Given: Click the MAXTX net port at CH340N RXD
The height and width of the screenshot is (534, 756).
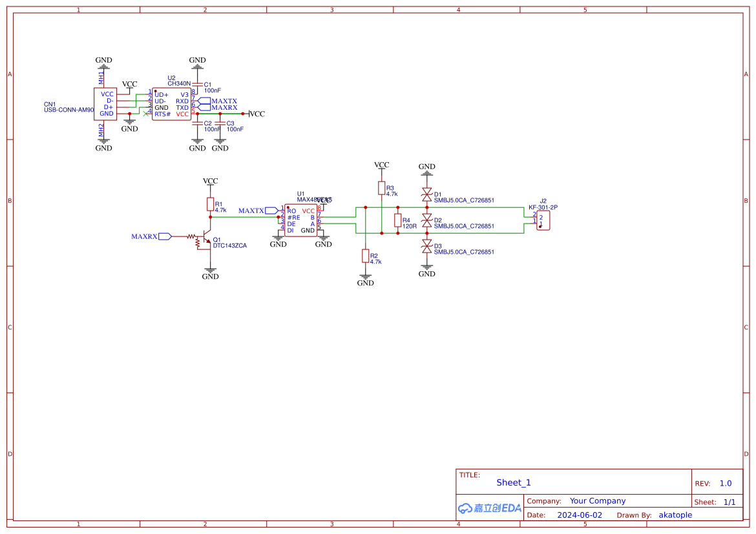Looking at the screenshot, I should click(x=218, y=101).
